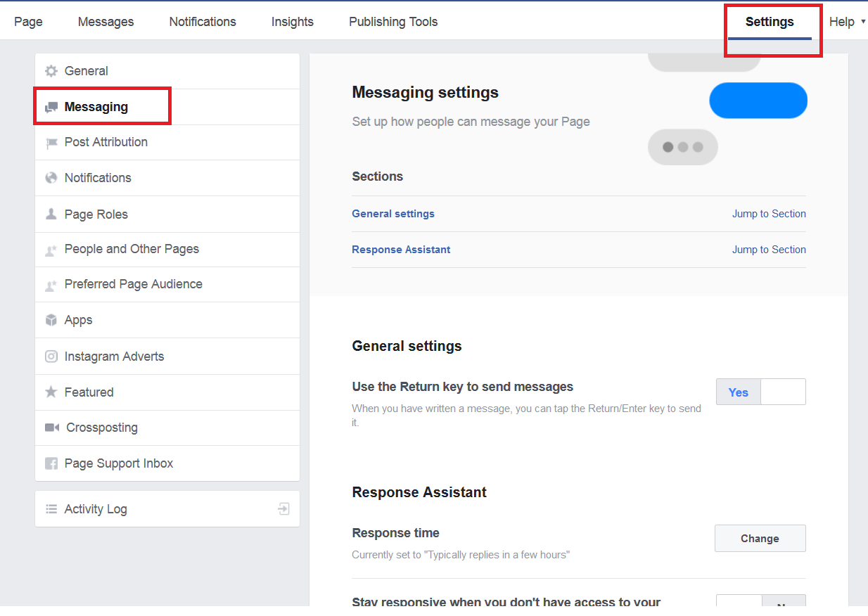Click the Post Attribution flag icon

51,143
